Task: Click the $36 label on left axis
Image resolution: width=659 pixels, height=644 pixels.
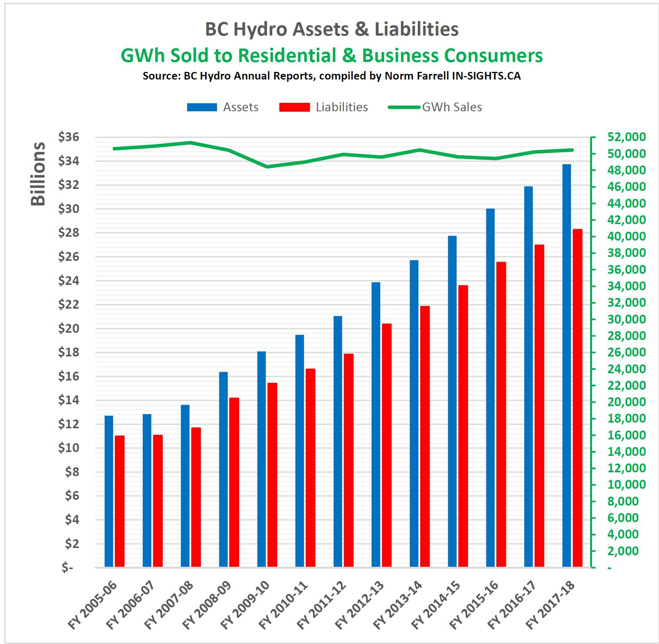Action: [x=69, y=137]
